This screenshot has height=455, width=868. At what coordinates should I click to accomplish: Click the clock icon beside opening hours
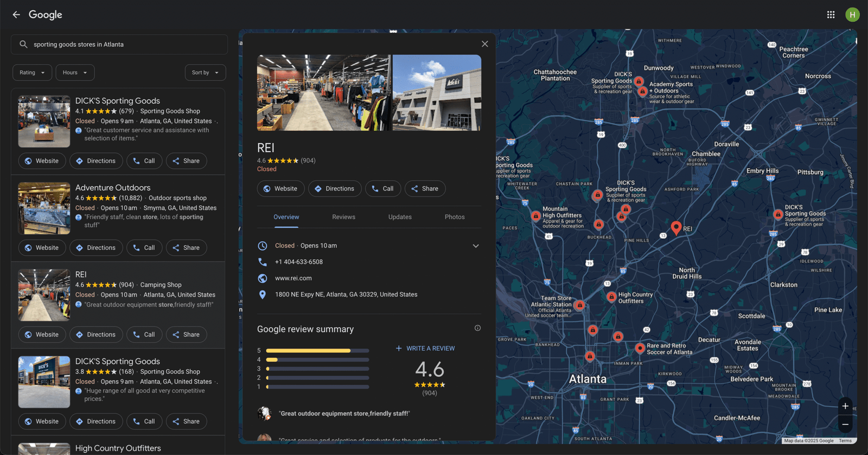coord(263,246)
